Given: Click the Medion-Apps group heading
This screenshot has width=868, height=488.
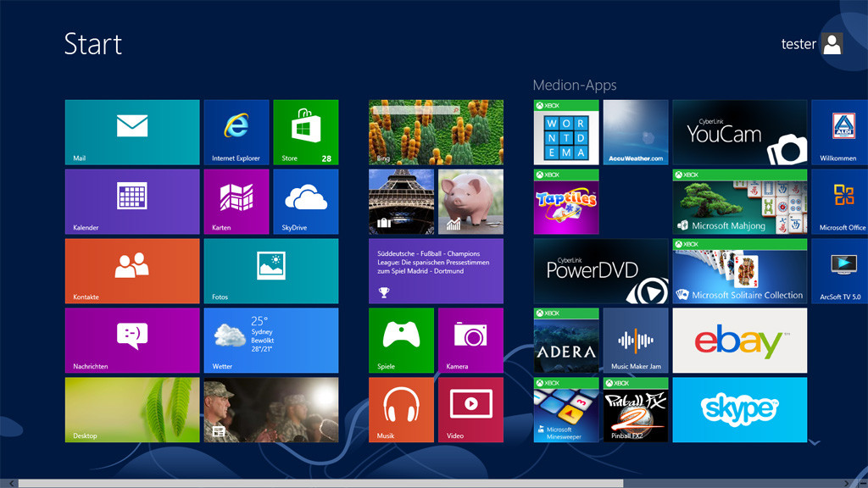Looking at the screenshot, I should [x=575, y=86].
